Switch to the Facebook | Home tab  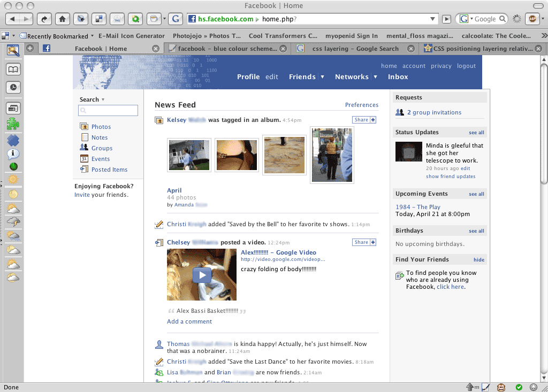click(101, 49)
